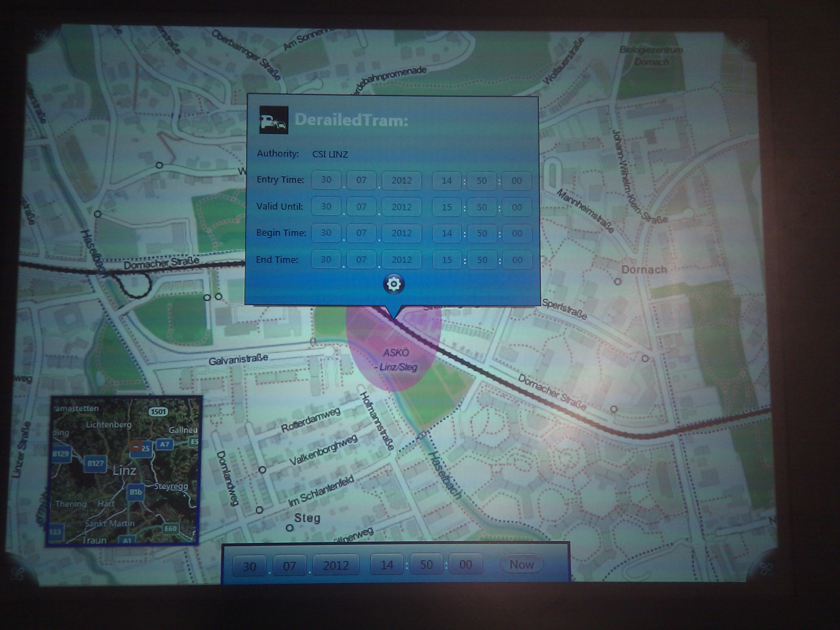Click the red location marker in minimap
The image size is (840, 630).
pos(136,446)
